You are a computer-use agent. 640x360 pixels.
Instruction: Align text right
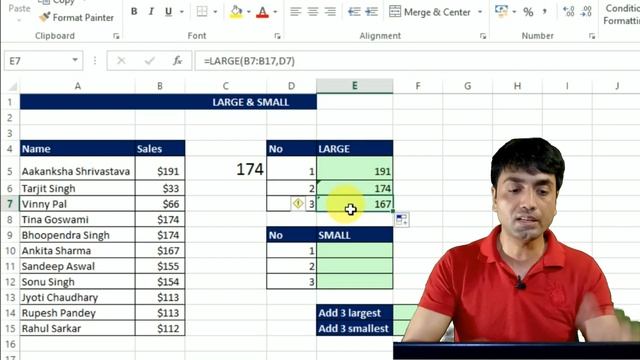tap(330, 11)
